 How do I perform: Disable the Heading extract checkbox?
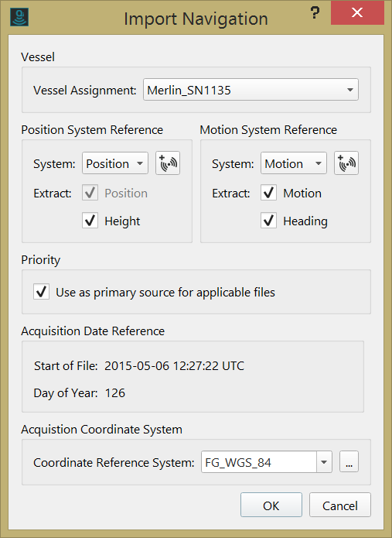point(268,221)
